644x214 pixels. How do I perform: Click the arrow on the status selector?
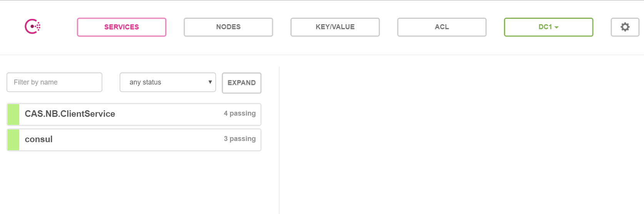(x=210, y=82)
